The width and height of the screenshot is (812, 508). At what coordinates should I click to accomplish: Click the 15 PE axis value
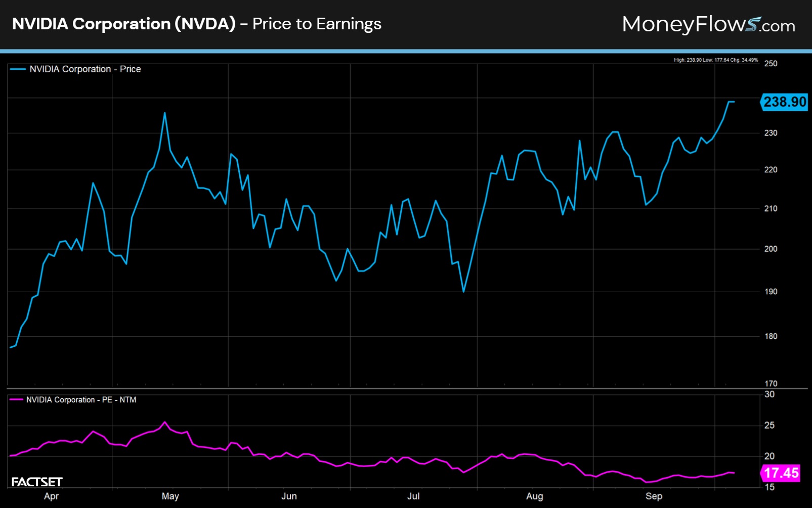tap(770, 487)
